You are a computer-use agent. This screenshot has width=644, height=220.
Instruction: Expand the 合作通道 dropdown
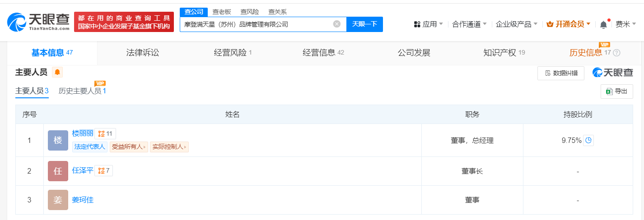469,24
